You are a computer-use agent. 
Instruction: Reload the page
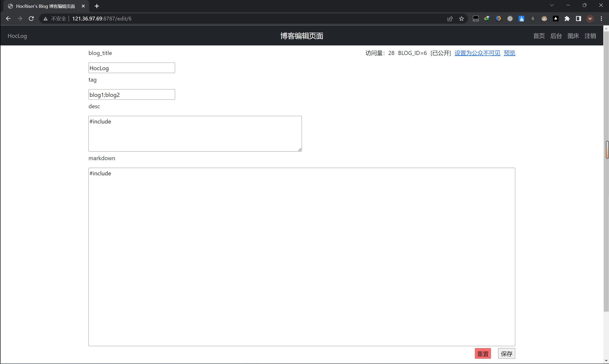31,19
